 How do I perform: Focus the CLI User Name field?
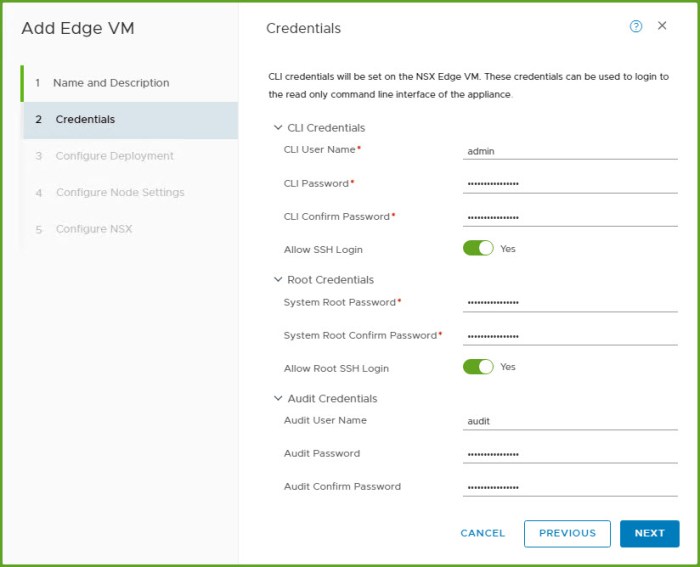click(x=570, y=151)
